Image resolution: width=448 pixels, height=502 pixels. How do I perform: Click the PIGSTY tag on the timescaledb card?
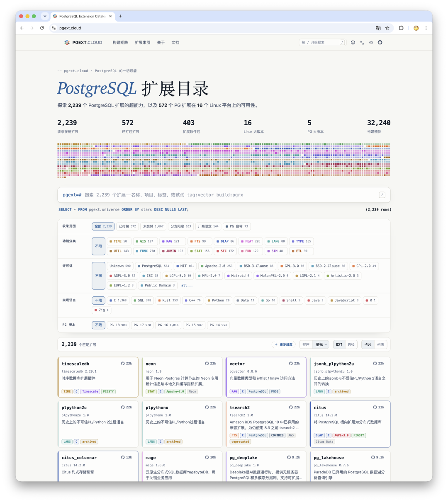click(108, 391)
